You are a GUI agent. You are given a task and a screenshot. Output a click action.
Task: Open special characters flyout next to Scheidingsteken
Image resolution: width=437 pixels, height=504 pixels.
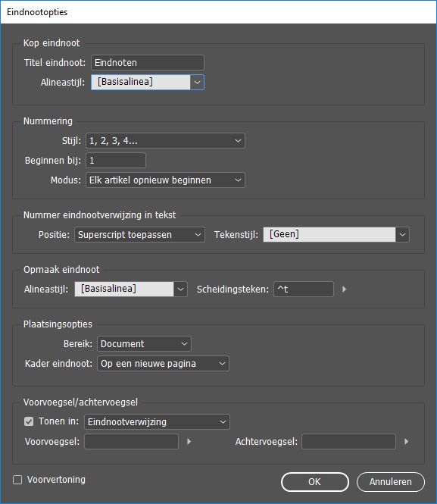point(344,290)
